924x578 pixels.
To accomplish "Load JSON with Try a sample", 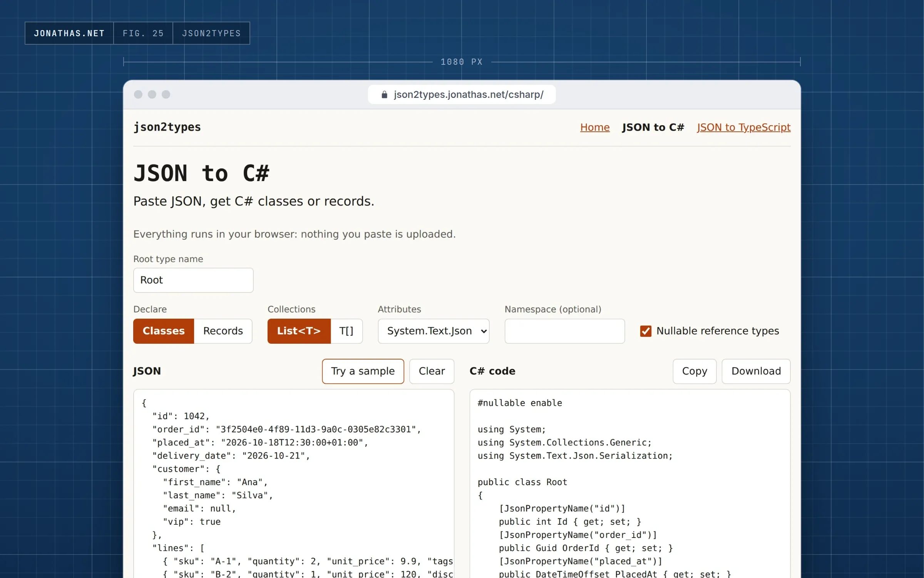I will coord(363,371).
